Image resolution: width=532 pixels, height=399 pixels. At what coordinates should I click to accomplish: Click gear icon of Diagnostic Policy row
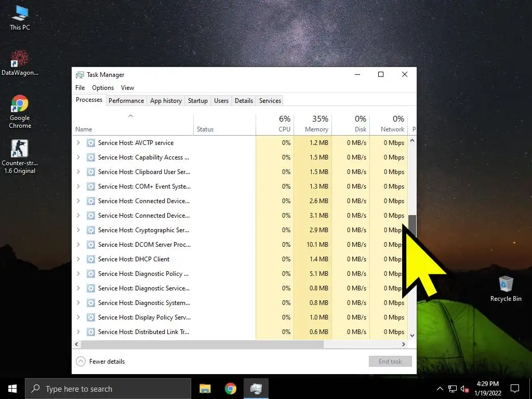pos(90,274)
